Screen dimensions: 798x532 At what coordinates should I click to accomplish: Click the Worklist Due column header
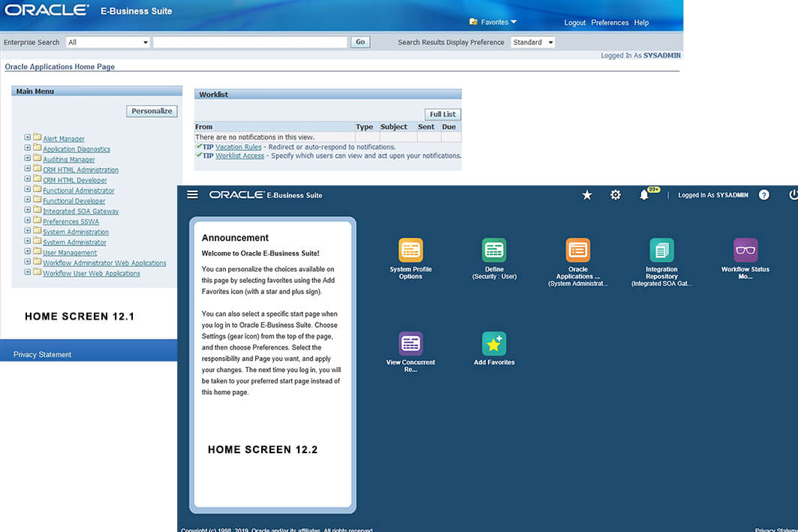tap(449, 127)
